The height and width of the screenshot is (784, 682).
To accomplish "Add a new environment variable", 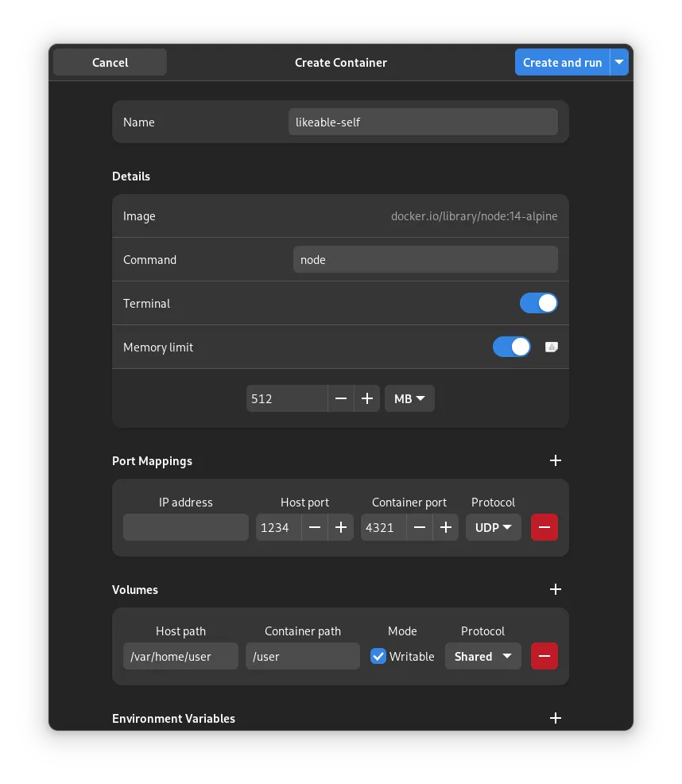I will (x=556, y=718).
